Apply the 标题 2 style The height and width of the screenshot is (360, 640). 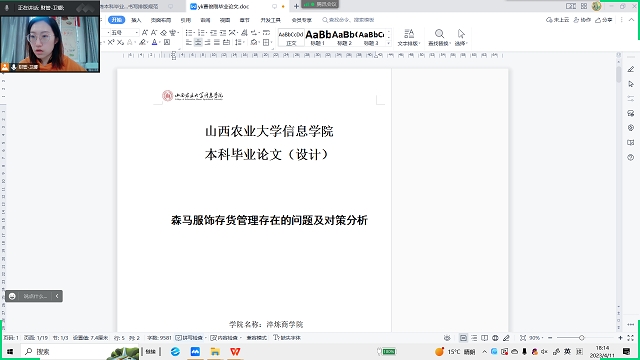[344, 38]
